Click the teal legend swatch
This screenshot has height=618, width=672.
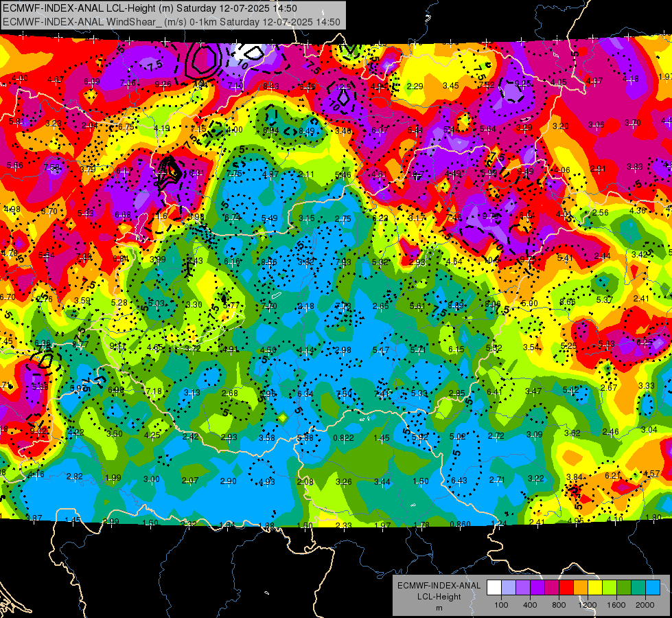[638, 587]
